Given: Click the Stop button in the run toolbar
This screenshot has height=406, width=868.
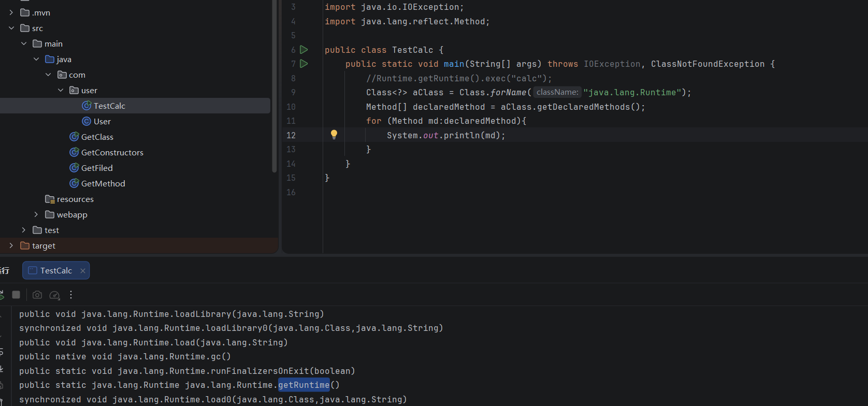Looking at the screenshot, I should pos(16,295).
